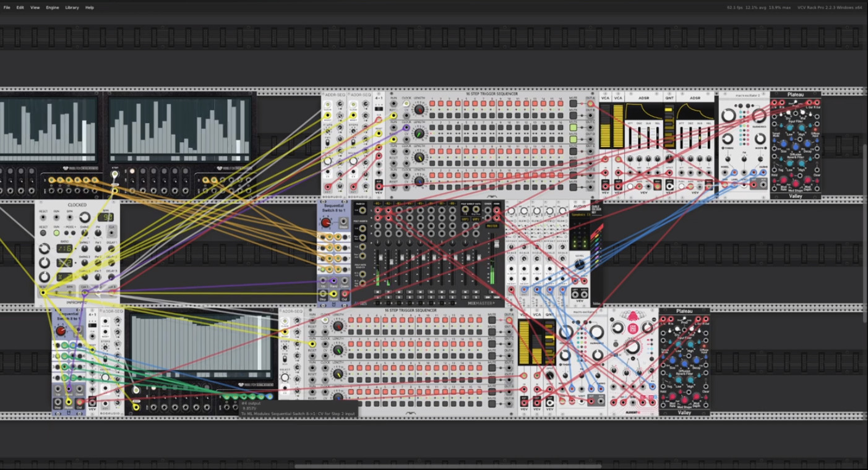Screen dimensions: 868x470
Task: Click the MASTER fader on MixMaster
Action: [x=496, y=244]
